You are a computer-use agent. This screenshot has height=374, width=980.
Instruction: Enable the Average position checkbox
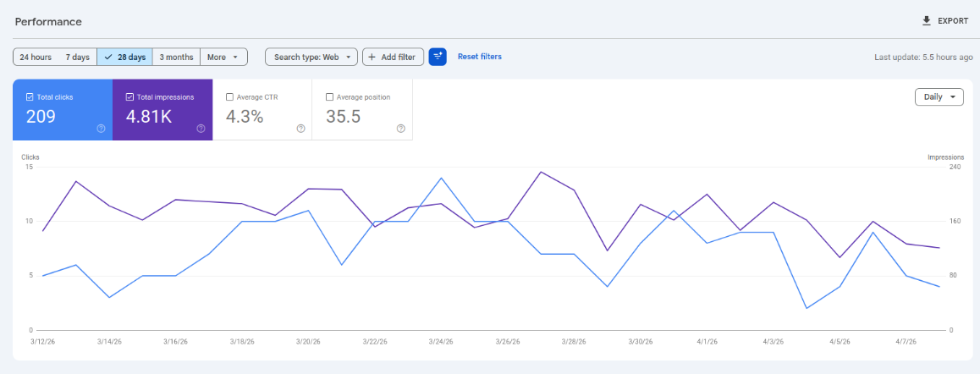tap(329, 97)
